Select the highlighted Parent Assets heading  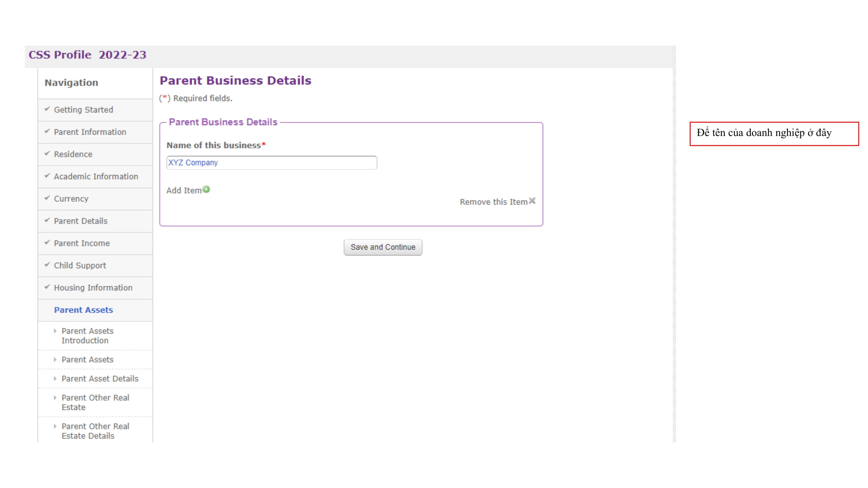84,310
